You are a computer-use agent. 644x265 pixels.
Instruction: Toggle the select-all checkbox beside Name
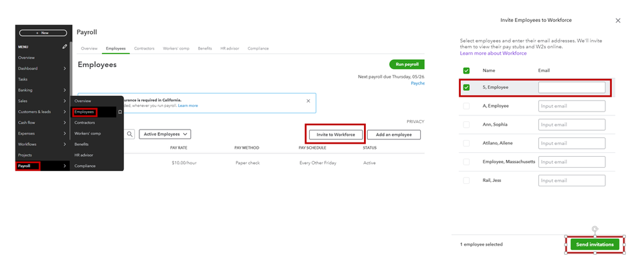point(466,70)
